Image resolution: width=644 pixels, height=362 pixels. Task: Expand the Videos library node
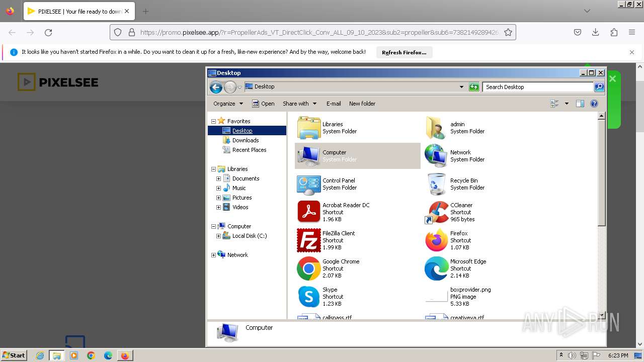pos(218,207)
